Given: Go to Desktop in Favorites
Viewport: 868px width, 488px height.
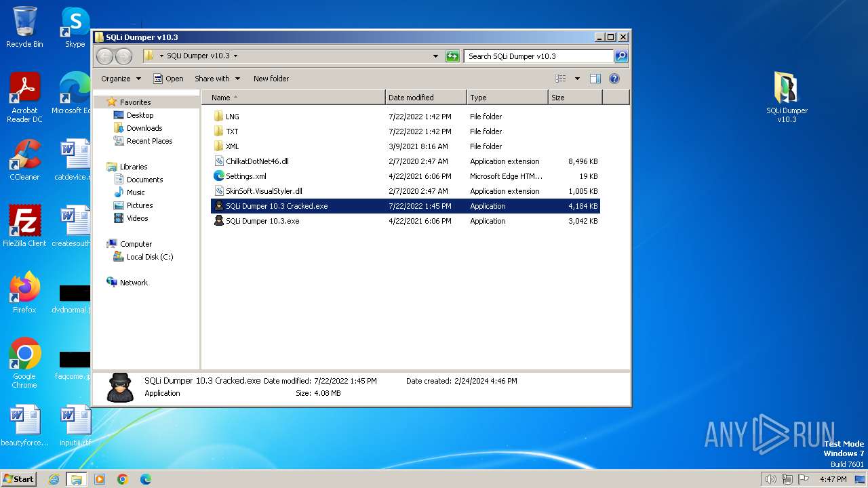Looking at the screenshot, I should click(x=140, y=115).
